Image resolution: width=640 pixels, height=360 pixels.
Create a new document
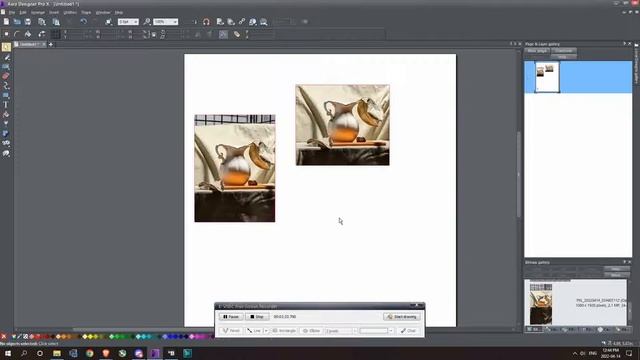click(x=6, y=22)
